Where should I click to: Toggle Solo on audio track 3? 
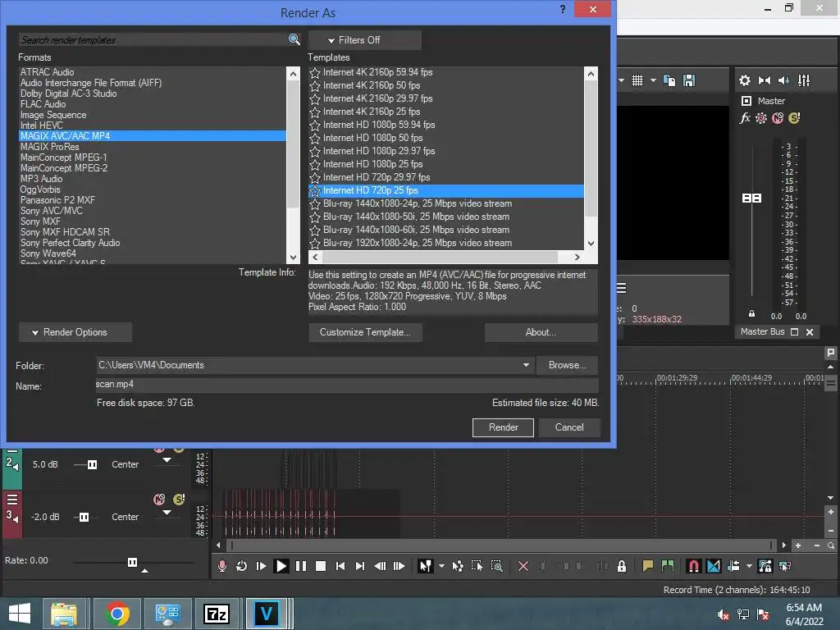[179, 500]
